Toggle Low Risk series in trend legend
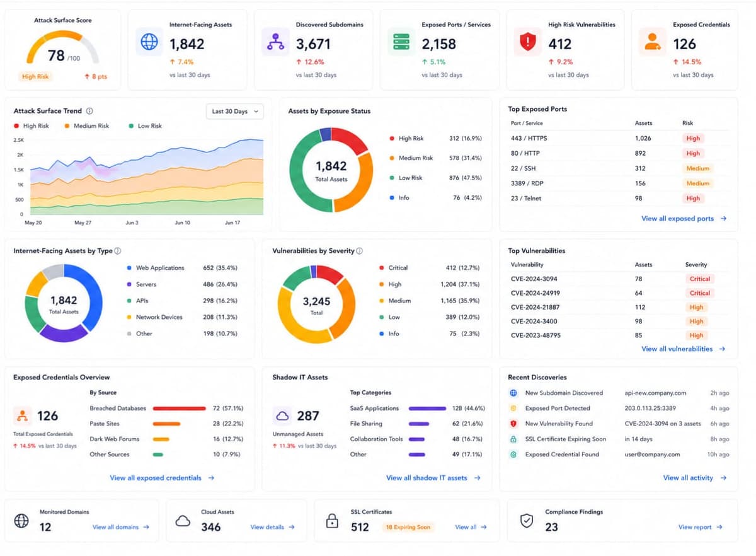Viewport: 756px width, 556px height. point(146,126)
